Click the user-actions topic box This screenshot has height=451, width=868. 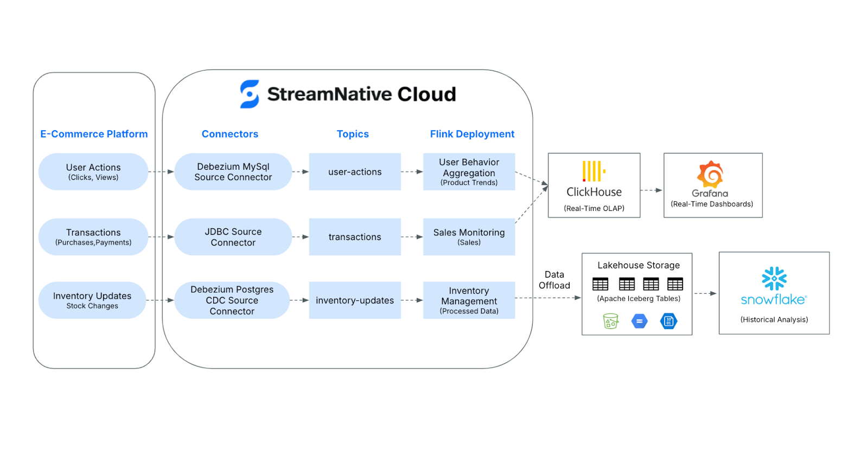pyautogui.click(x=355, y=172)
